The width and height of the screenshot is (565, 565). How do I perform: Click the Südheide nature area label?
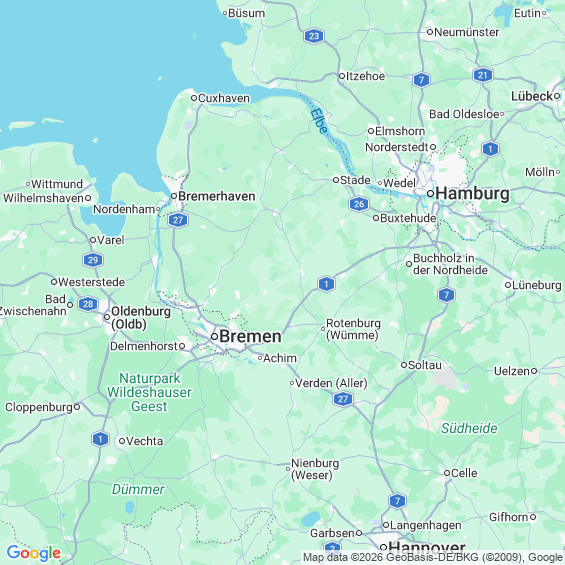[x=469, y=428]
